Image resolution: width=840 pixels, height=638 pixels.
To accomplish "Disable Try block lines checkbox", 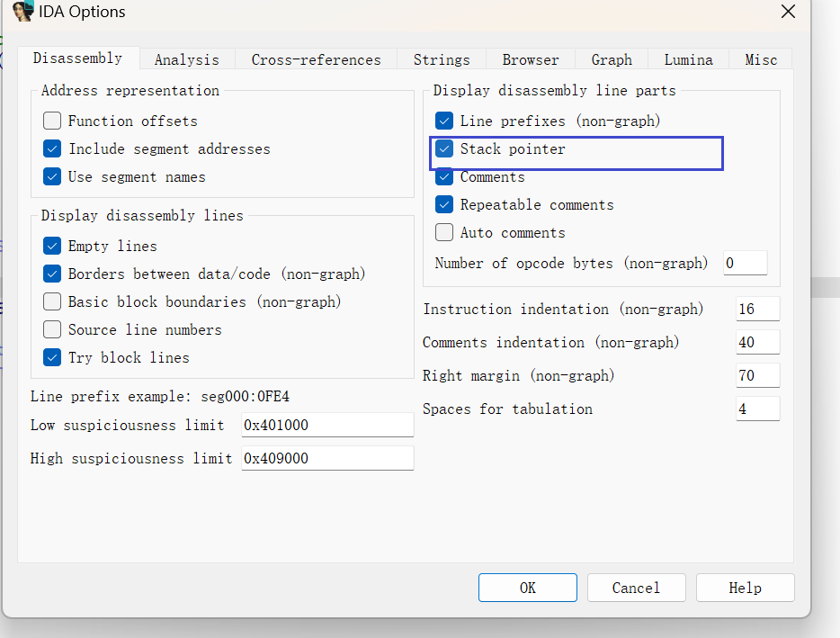I will tap(52, 357).
